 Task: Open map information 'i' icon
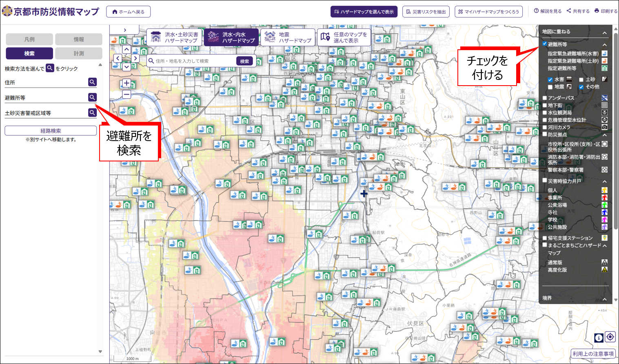click(599, 338)
